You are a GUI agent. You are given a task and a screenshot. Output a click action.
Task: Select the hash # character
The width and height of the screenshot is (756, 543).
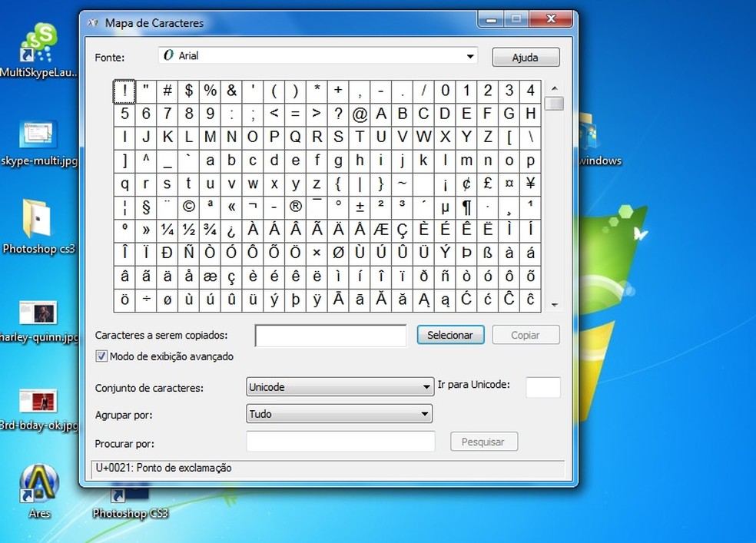[167, 91]
